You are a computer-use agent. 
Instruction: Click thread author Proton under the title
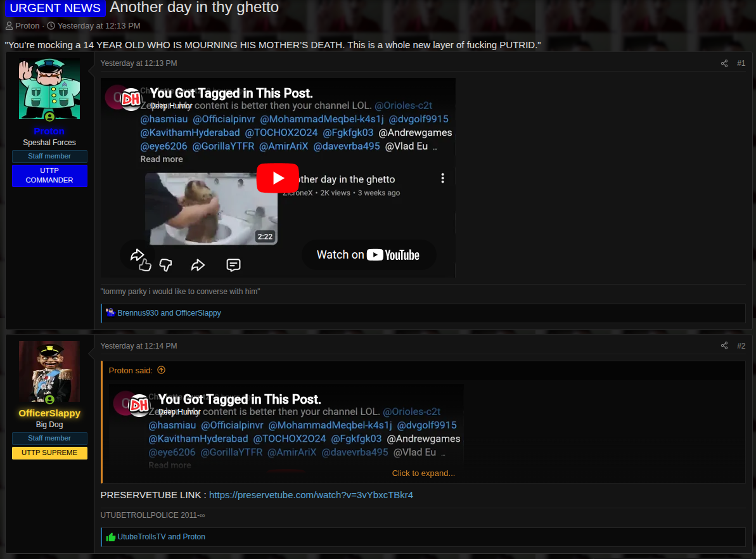27,25
